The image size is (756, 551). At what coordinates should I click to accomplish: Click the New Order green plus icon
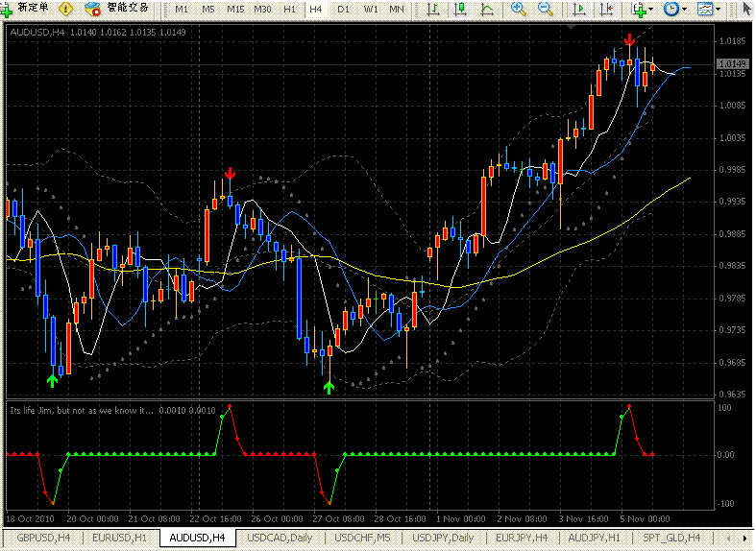click(x=7, y=10)
